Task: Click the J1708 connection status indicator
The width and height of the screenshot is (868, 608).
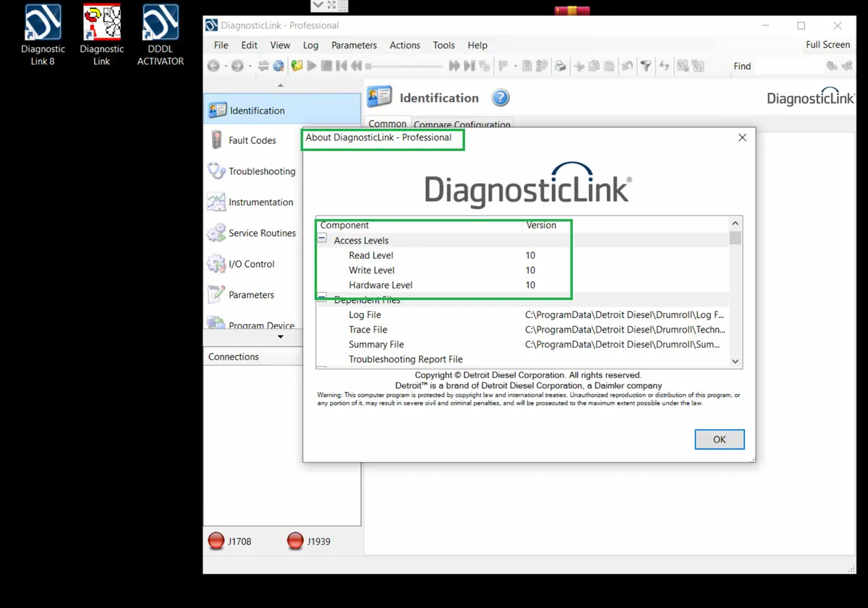Action: (x=229, y=541)
